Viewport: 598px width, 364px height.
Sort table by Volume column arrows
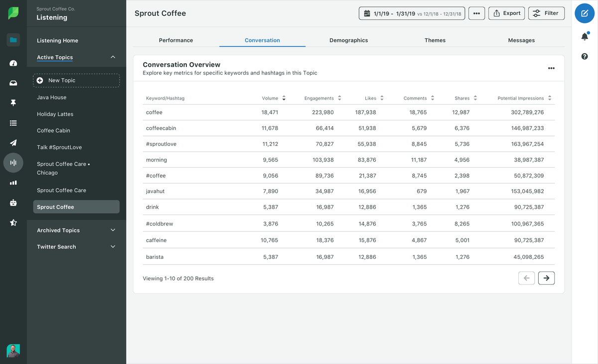point(284,98)
